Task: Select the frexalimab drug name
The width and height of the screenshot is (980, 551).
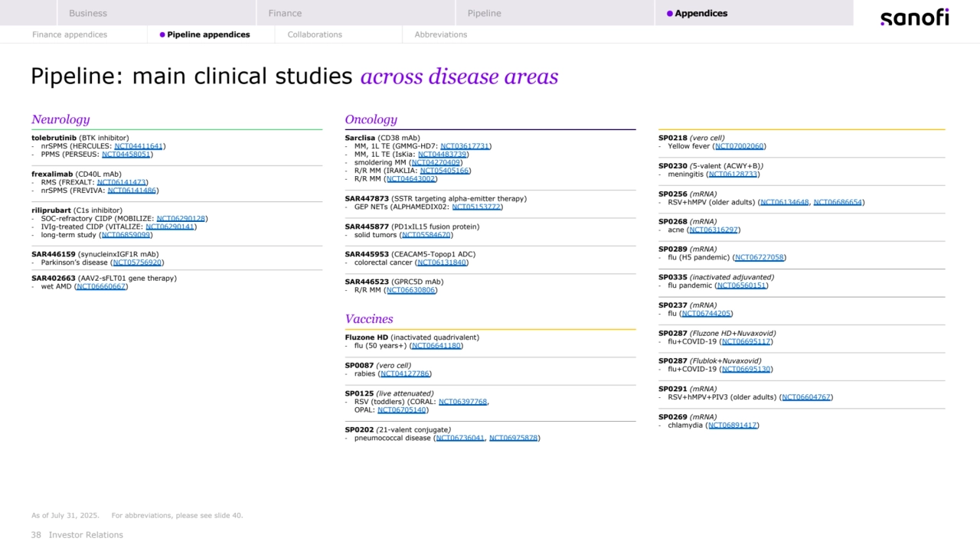Action: 52,174
